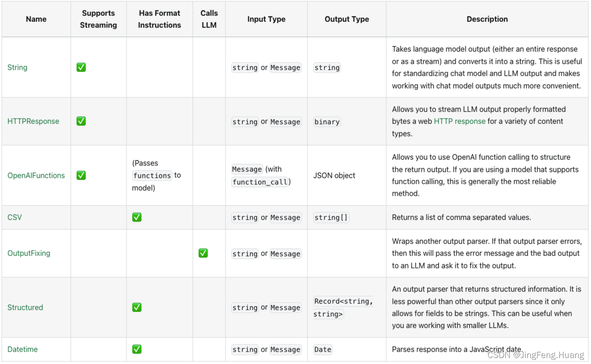
Task: Click the Description column header
Action: click(487, 19)
